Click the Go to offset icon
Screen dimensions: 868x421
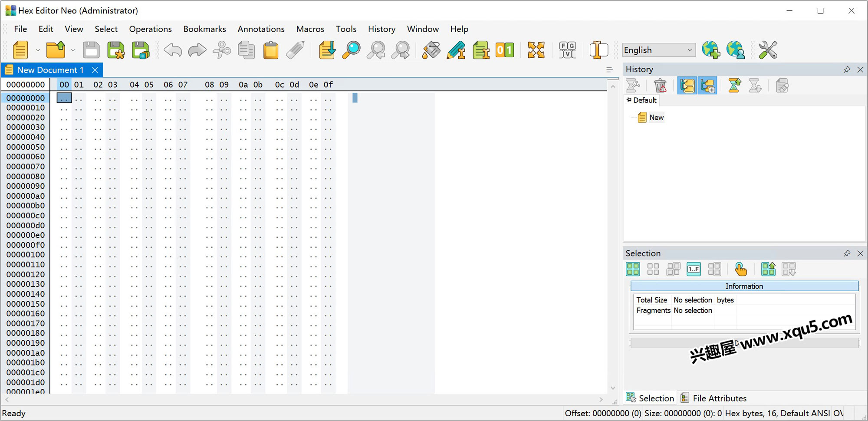click(x=327, y=50)
